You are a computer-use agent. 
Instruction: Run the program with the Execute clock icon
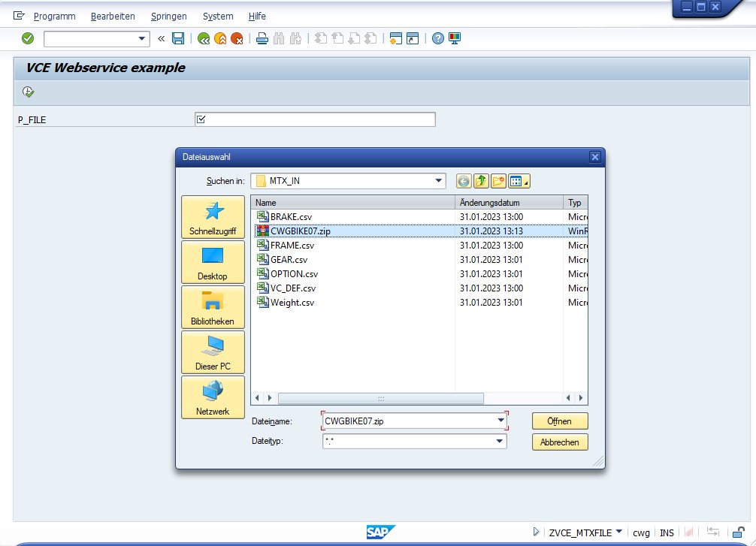click(29, 92)
